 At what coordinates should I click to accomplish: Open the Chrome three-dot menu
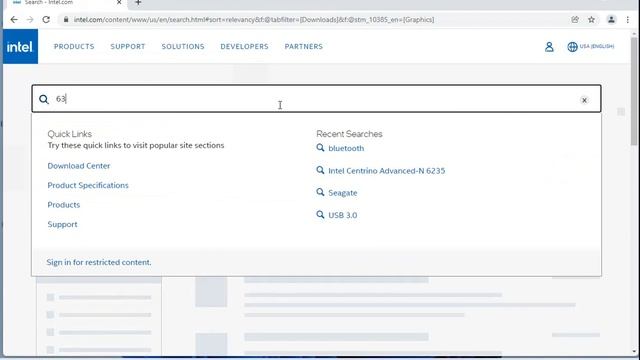click(628, 20)
